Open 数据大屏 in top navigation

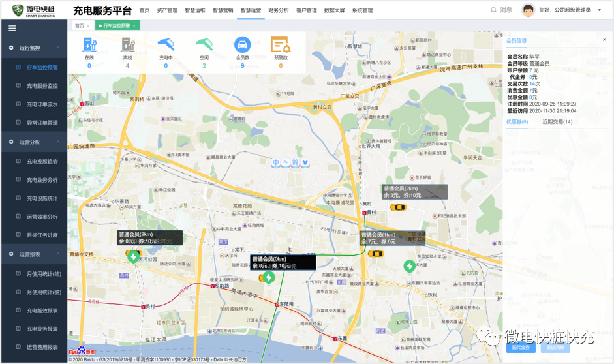[x=335, y=10]
